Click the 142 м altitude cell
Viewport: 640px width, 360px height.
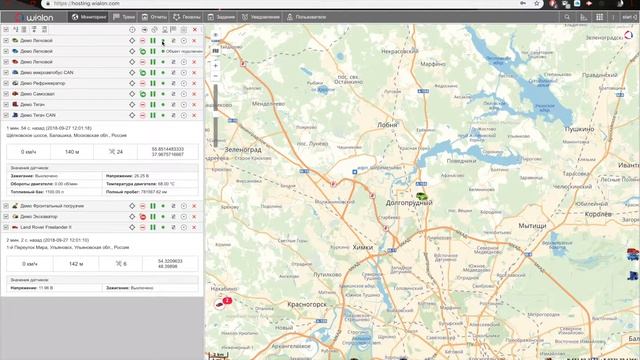coord(76,264)
